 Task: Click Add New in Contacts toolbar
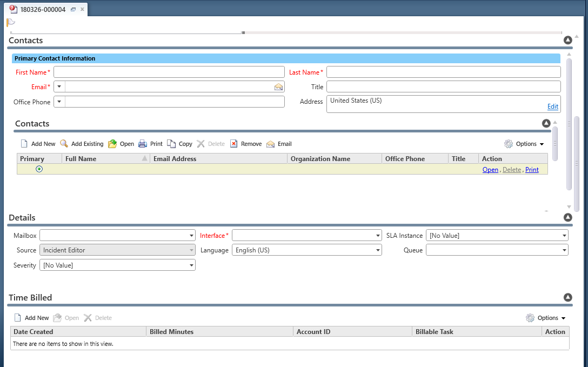point(38,144)
